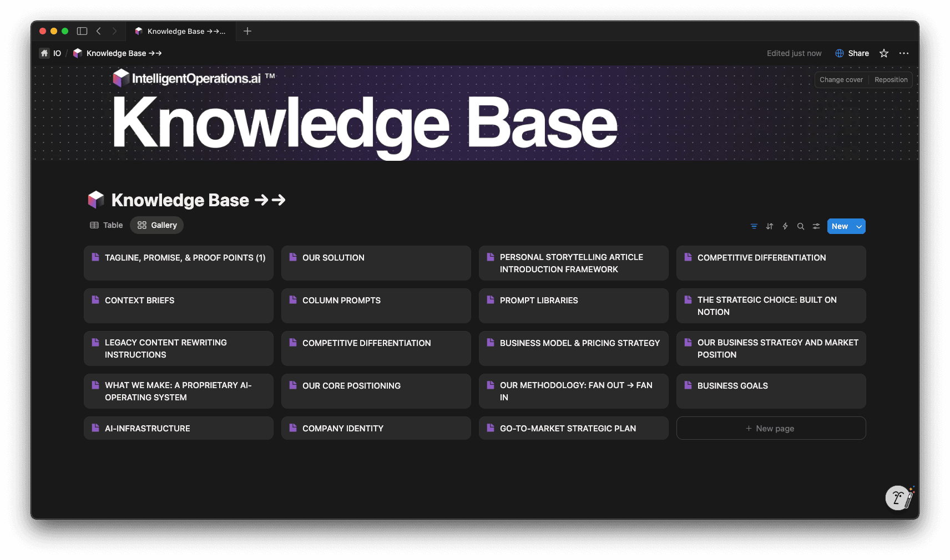The image size is (950, 560).
Task: Select the Gallery view tab
Action: point(156,225)
